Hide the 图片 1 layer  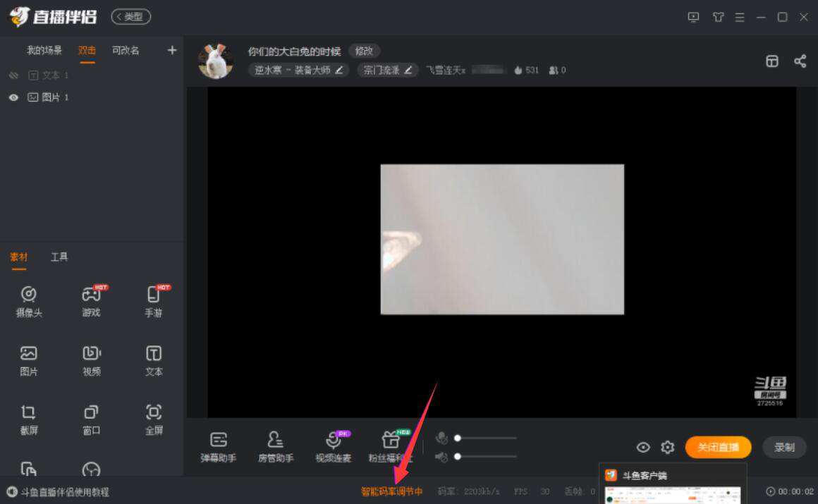[x=13, y=97]
